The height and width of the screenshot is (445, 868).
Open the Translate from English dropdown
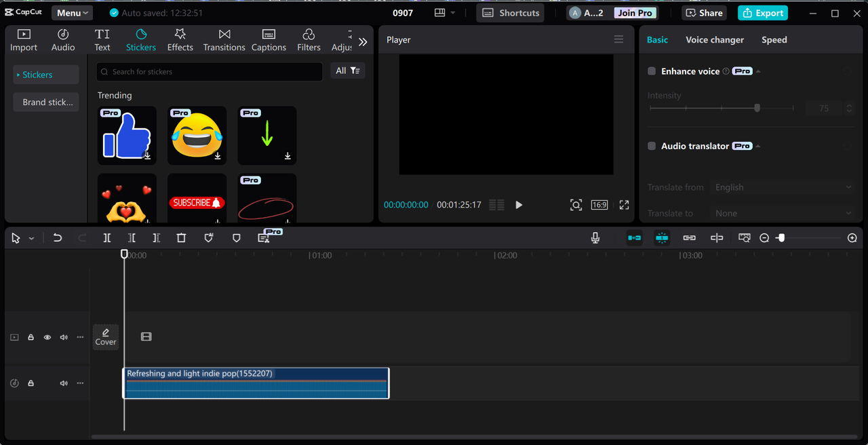pyautogui.click(x=784, y=187)
